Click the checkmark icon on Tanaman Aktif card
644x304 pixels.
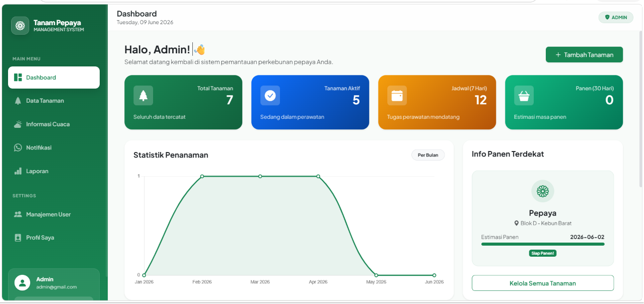click(x=270, y=96)
